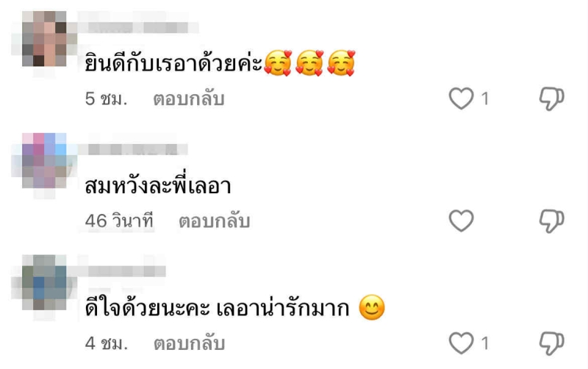This screenshot has width=588, height=369.
Task: Click the "46 วินาที" timestamp
Action: (119, 221)
